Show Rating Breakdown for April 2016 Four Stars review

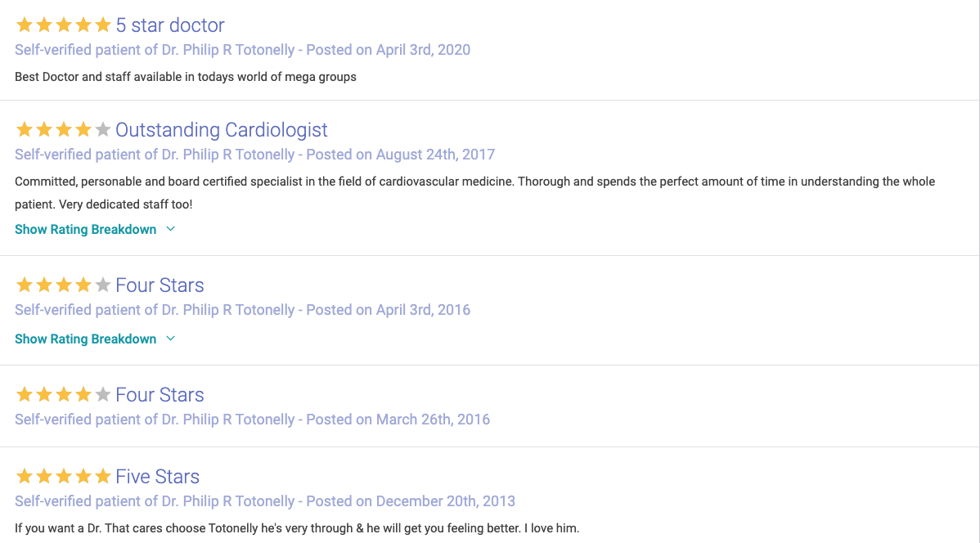pyautogui.click(x=86, y=339)
